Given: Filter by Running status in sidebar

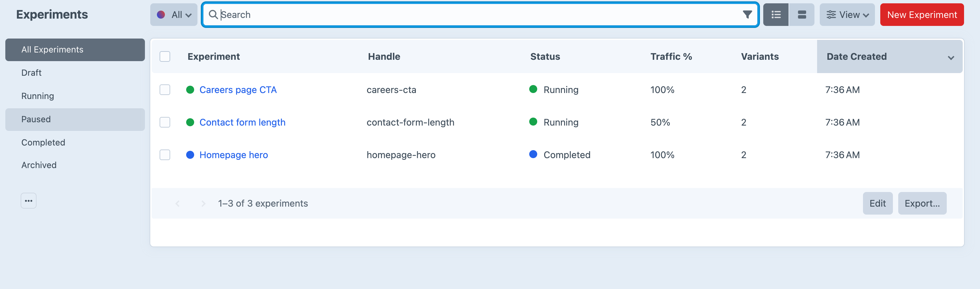Looking at the screenshot, I should (75, 96).
